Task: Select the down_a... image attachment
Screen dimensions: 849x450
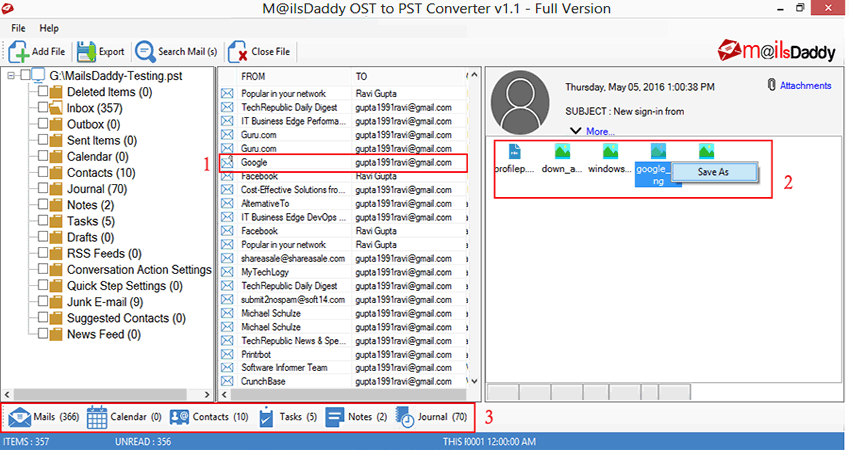Action: [x=562, y=151]
